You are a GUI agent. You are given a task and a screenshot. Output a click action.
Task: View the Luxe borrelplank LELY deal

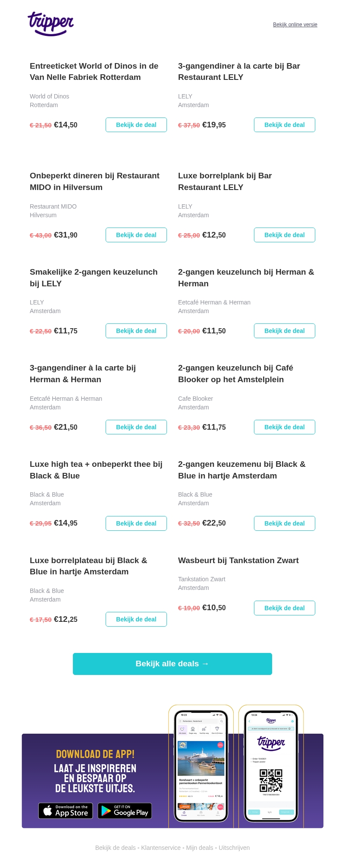(284, 235)
